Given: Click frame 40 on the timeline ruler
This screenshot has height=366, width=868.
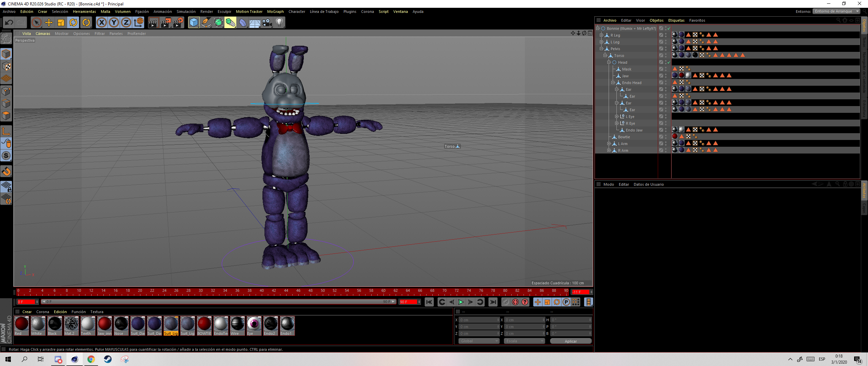Looking at the screenshot, I should click(261, 291).
